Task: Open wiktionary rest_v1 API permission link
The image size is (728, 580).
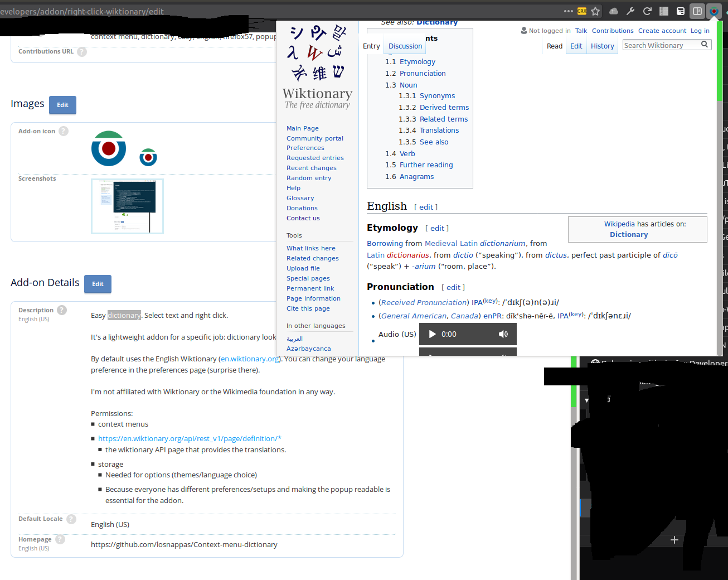Action: coord(190,439)
